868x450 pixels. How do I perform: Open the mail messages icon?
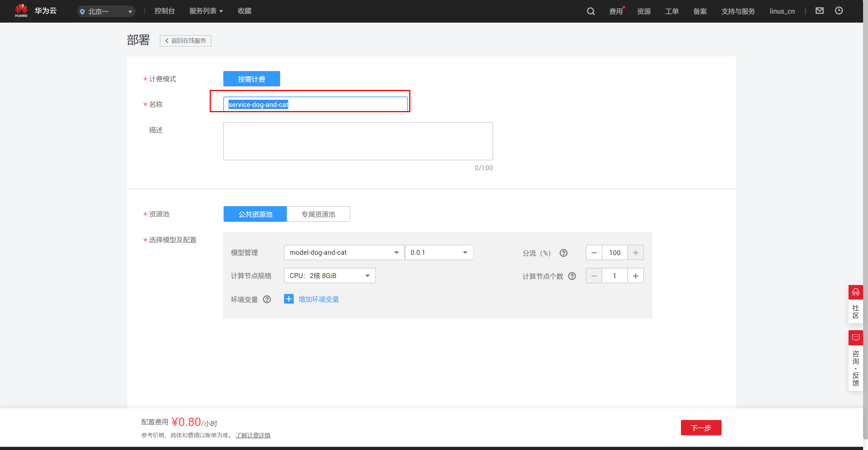click(819, 11)
